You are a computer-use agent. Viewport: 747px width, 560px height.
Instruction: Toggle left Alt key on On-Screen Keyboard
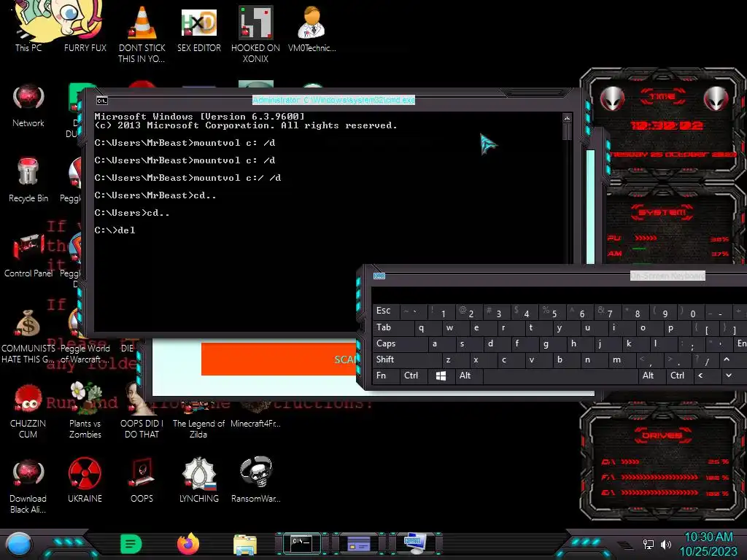point(468,376)
